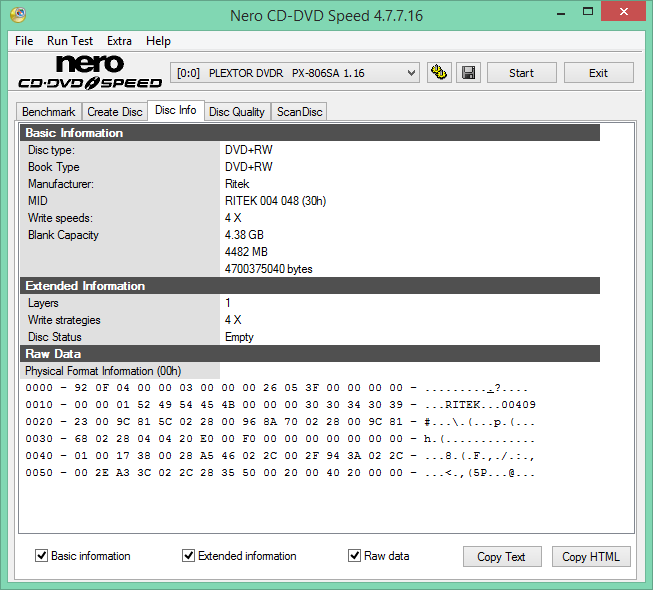This screenshot has height=590, width=653.
Task: Click the 4482 MB capacity value
Action: coord(246,252)
